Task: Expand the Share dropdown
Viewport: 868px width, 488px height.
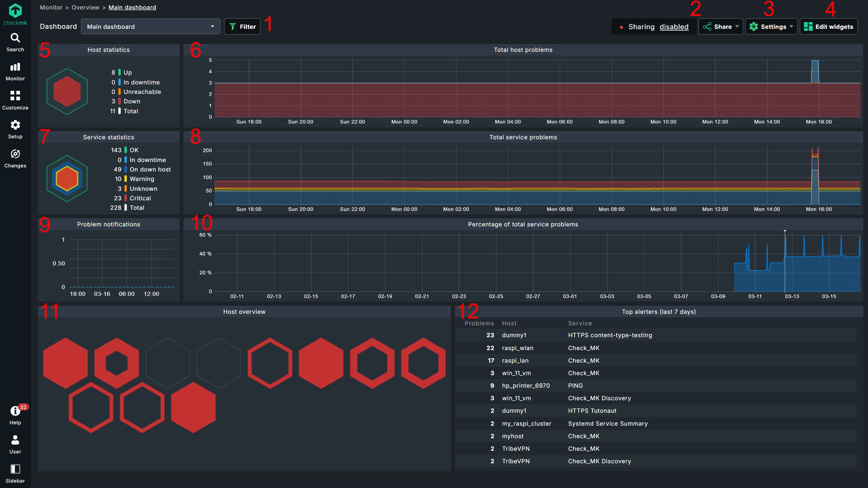Action: pos(721,26)
